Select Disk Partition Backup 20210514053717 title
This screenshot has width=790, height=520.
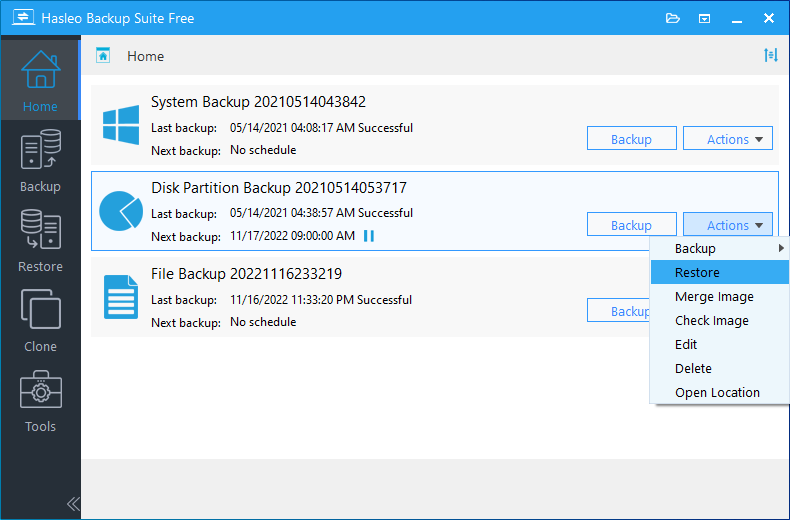point(279,188)
